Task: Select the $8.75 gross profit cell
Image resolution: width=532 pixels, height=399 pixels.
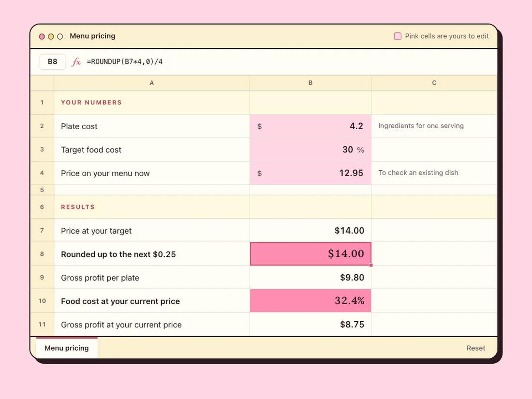Action: (x=310, y=325)
